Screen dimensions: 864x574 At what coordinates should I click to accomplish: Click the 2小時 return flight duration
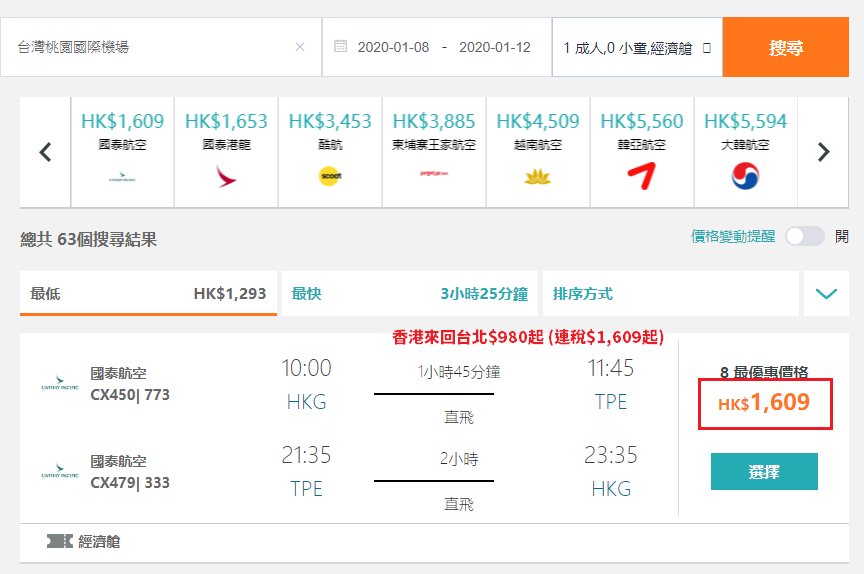tap(459, 459)
